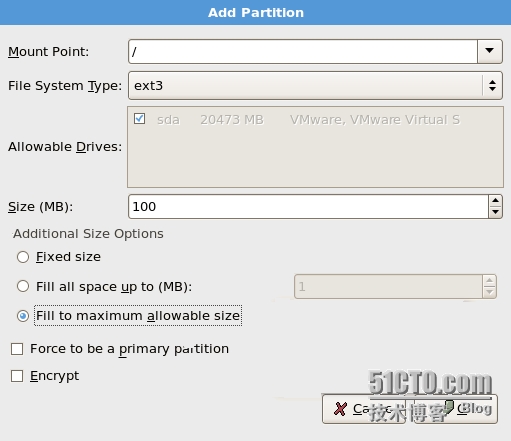
Task: Click the Cancel button
Action: (x=364, y=409)
